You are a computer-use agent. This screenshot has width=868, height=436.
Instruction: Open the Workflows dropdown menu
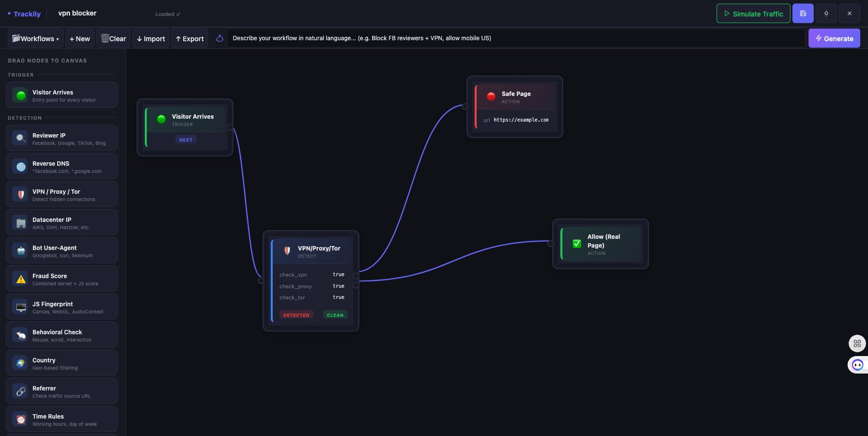point(35,38)
